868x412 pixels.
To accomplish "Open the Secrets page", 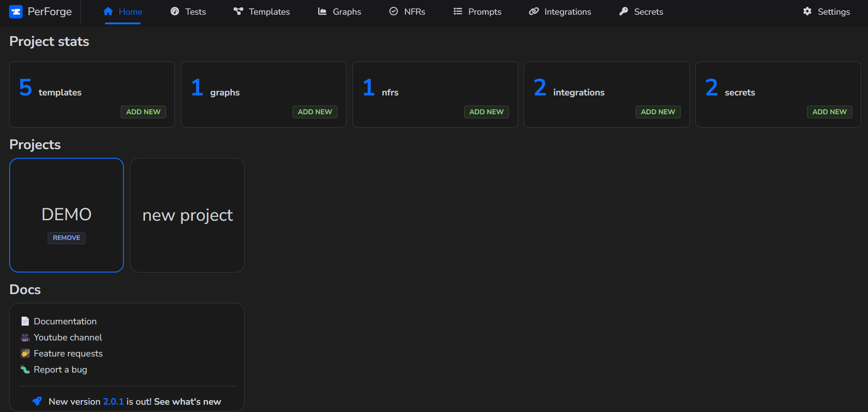I will (641, 12).
